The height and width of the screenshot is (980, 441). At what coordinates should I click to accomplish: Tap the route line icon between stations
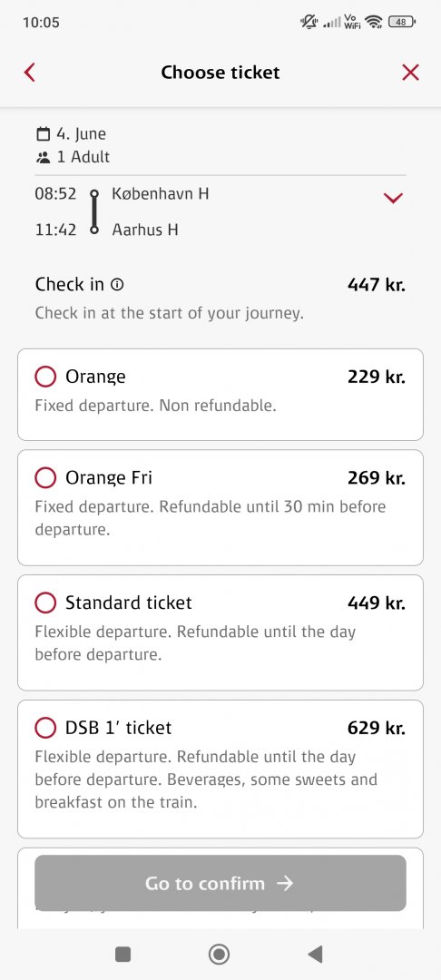(x=94, y=211)
